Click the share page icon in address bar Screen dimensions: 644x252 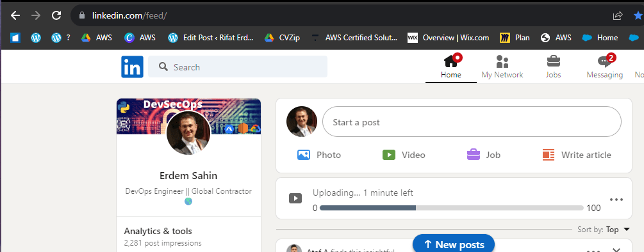(x=618, y=15)
